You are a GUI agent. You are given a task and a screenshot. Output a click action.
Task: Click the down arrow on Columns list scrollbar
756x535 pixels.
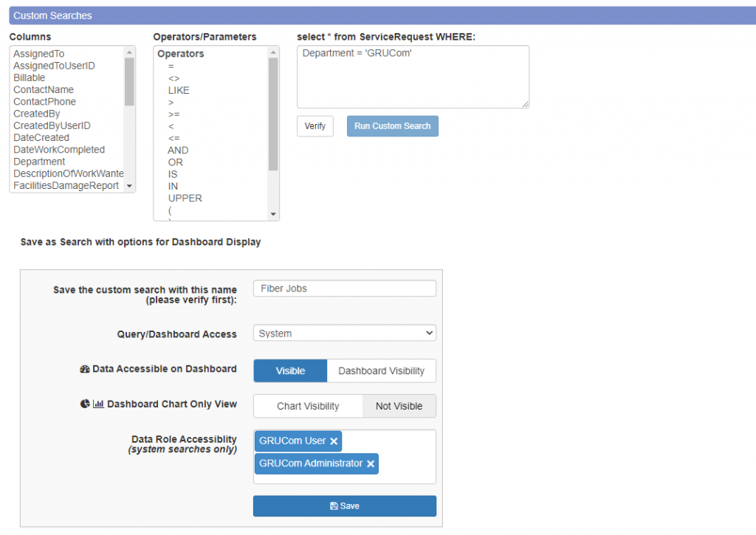(x=131, y=185)
